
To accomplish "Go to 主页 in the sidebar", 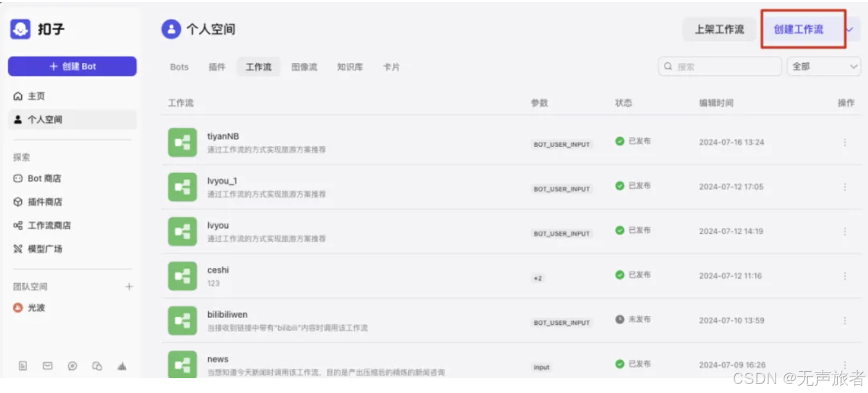I will [x=73, y=96].
